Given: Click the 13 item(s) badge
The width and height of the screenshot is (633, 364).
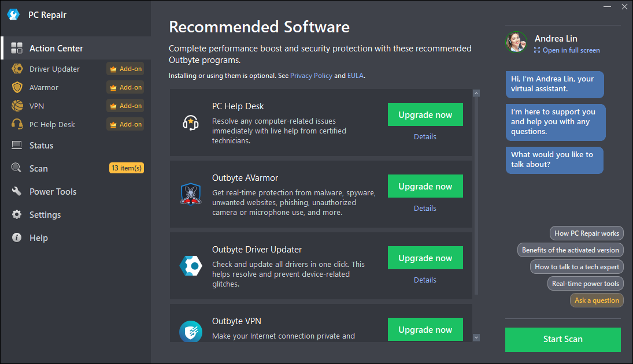Looking at the screenshot, I should coord(127,168).
